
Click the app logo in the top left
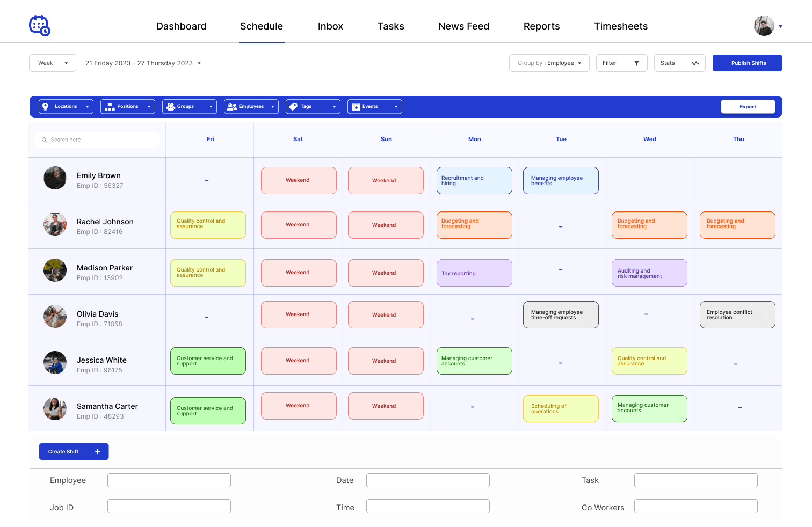tap(39, 25)
